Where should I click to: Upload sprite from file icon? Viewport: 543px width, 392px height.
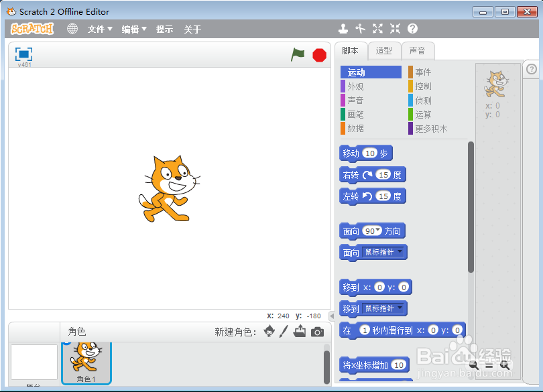coord(300,331)
